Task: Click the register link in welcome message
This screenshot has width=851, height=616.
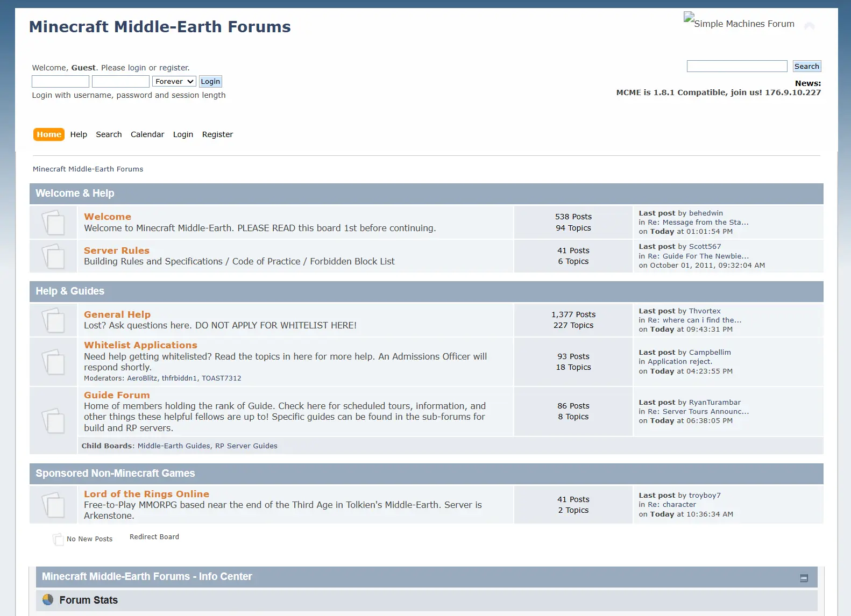Action: (173, 68)
